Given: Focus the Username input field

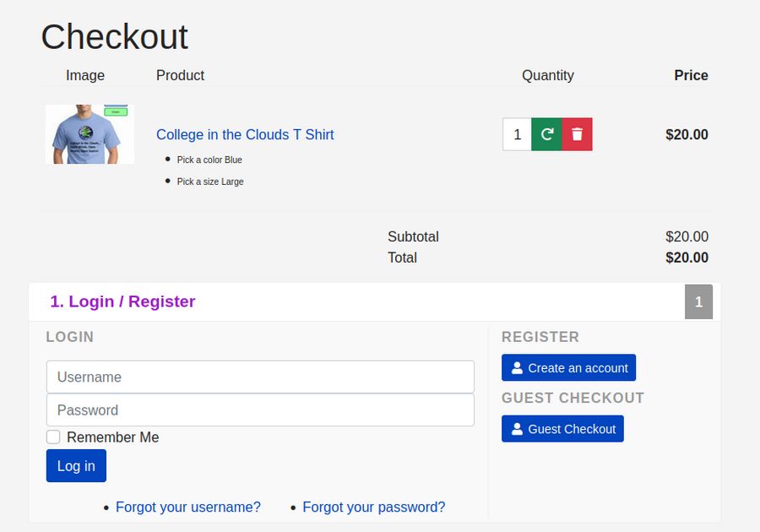Looking at the screenshot, I should (260, 377).
